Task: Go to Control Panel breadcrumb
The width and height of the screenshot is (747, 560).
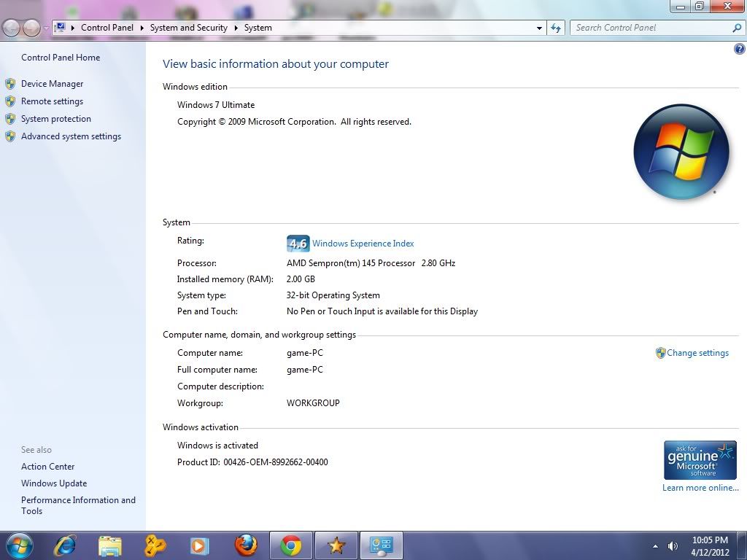Action: (107, 28)
